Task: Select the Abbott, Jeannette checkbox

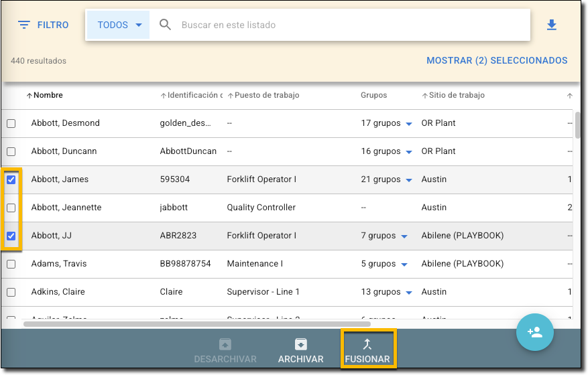Action: pyautogui.click(x=11, y=208)
